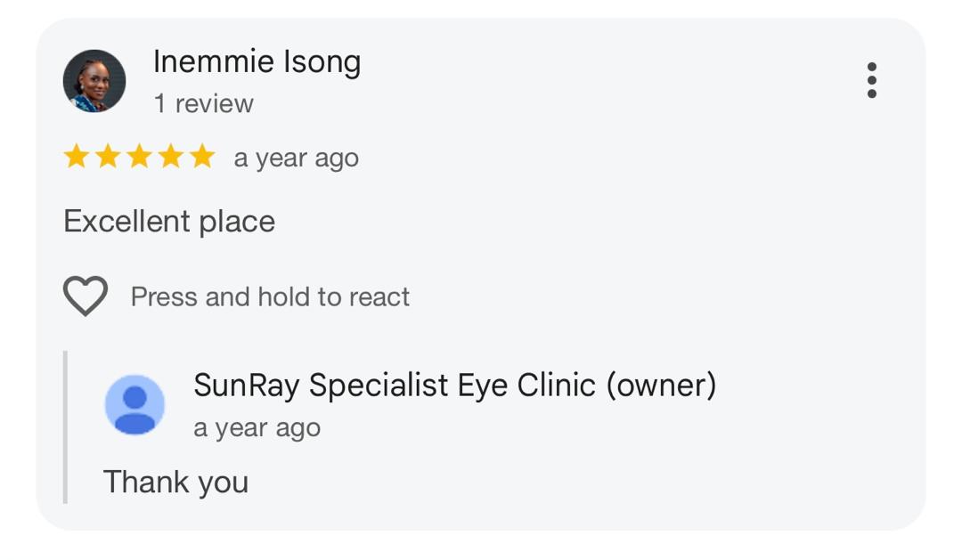
Task: Click the word 'Clinic' in the owner name
Action: coord(556,386)
